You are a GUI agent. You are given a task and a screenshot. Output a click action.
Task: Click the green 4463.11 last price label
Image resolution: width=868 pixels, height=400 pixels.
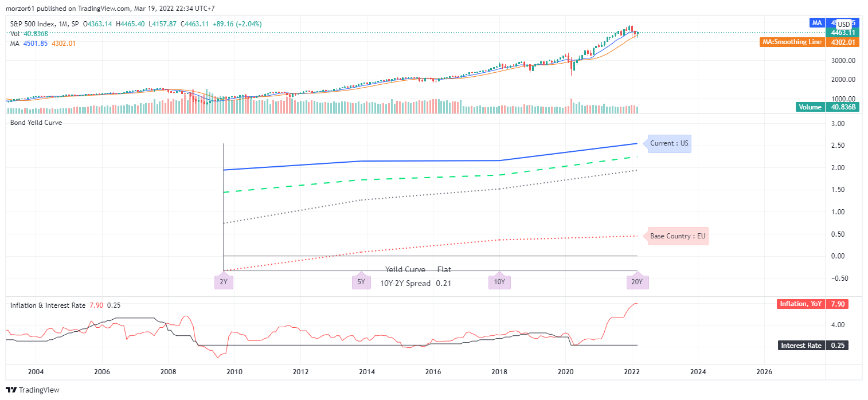click(x=843, y=33)
